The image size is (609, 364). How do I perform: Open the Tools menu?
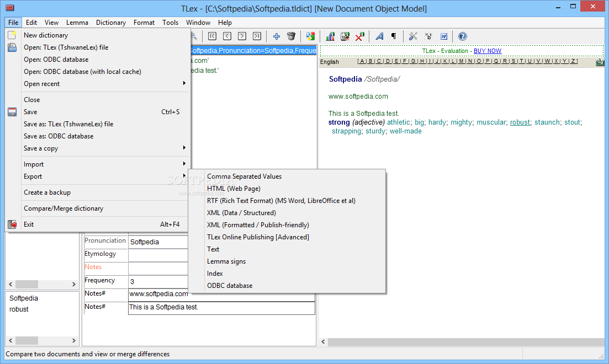[170, 23]
